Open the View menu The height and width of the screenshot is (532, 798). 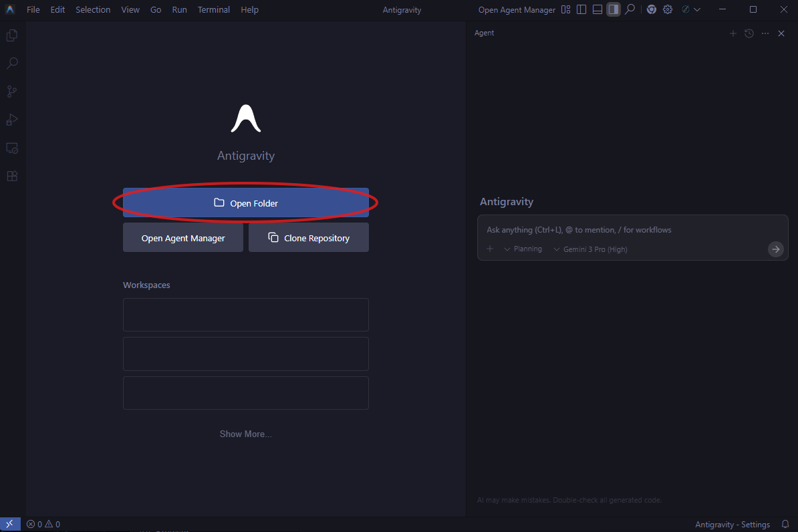tap(130, 9)
